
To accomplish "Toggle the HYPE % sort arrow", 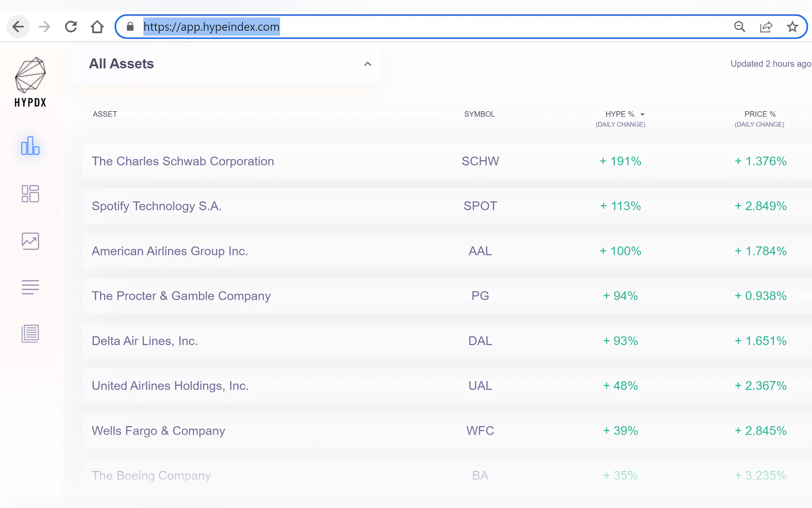I will pyautogui.click(x=642, y=115).
